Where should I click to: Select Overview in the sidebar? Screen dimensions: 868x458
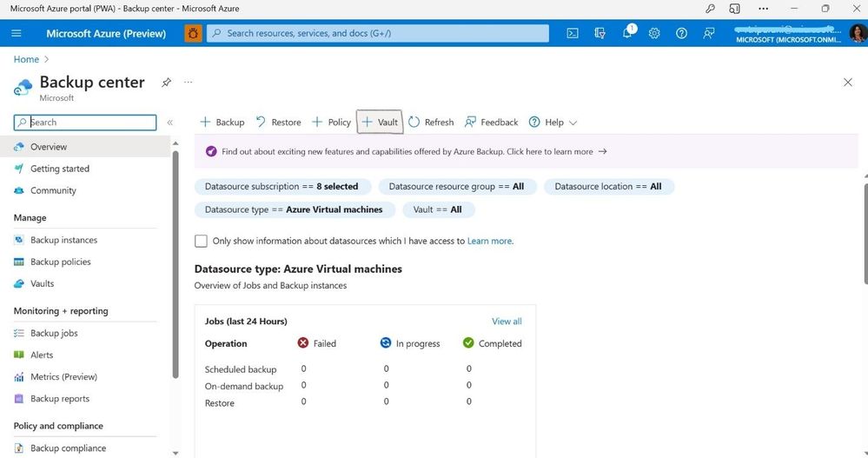pos(85,147)
